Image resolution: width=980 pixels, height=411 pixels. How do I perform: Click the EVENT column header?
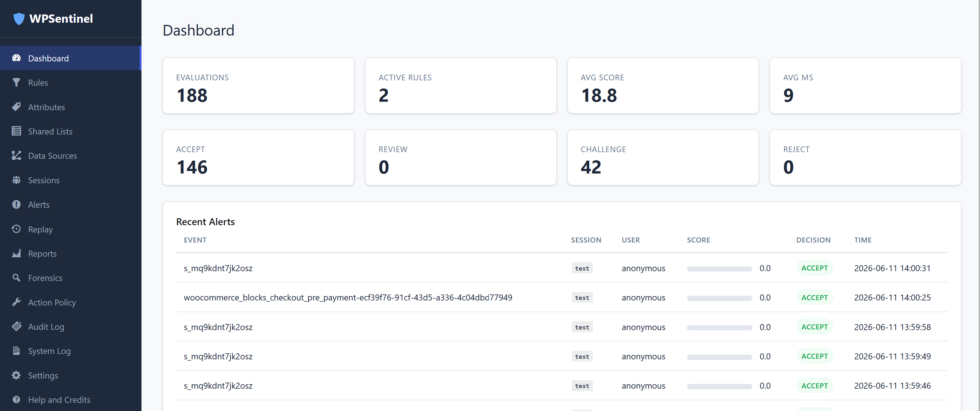(x=195, y=240)
